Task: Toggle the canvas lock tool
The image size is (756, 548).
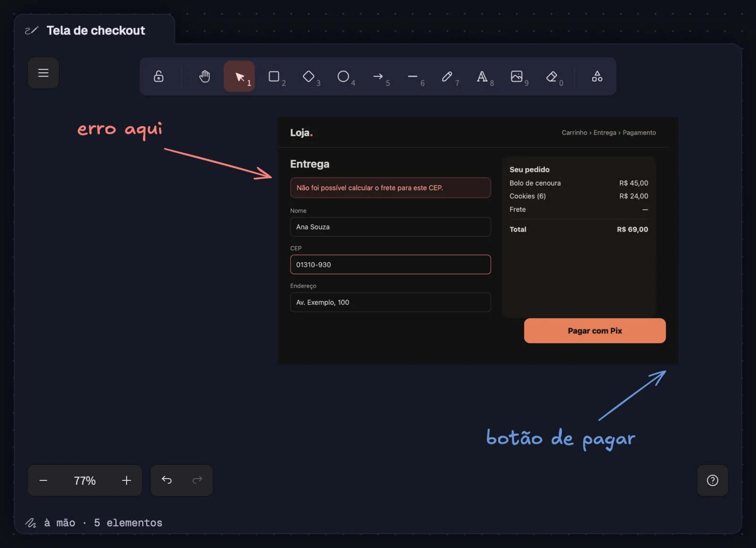Action: click(159, 77)
